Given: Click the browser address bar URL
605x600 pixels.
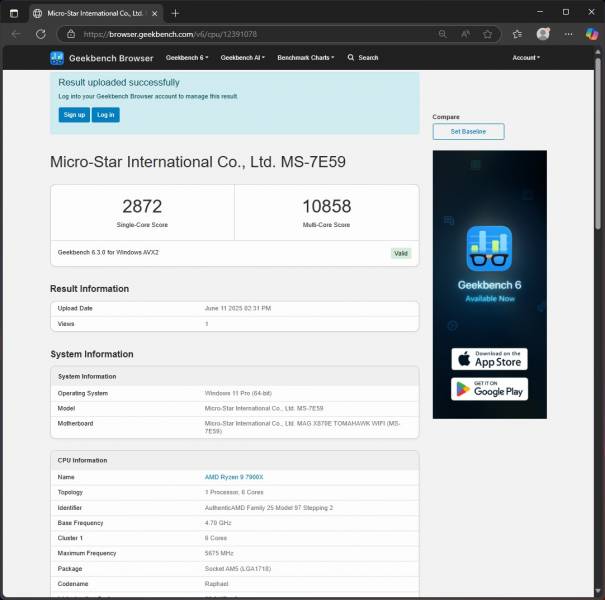Looking at the screenshot, I should [170, 34].
